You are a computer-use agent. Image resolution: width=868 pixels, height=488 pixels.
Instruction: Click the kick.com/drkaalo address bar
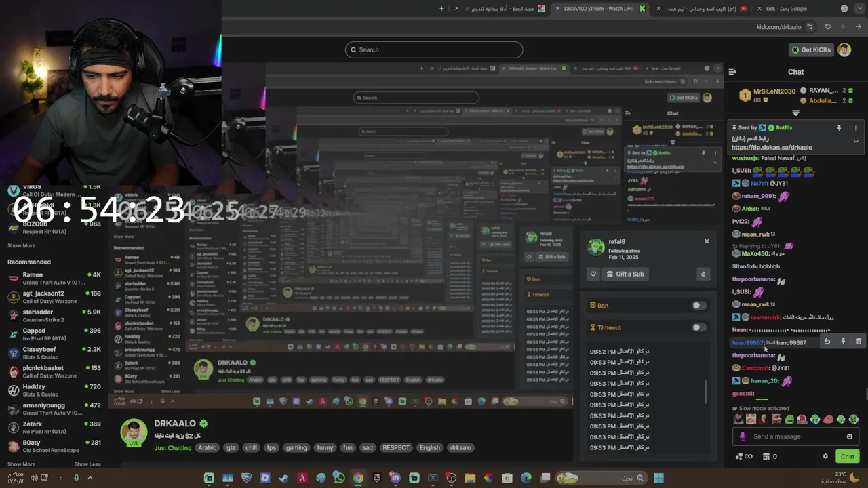point(778,27)
